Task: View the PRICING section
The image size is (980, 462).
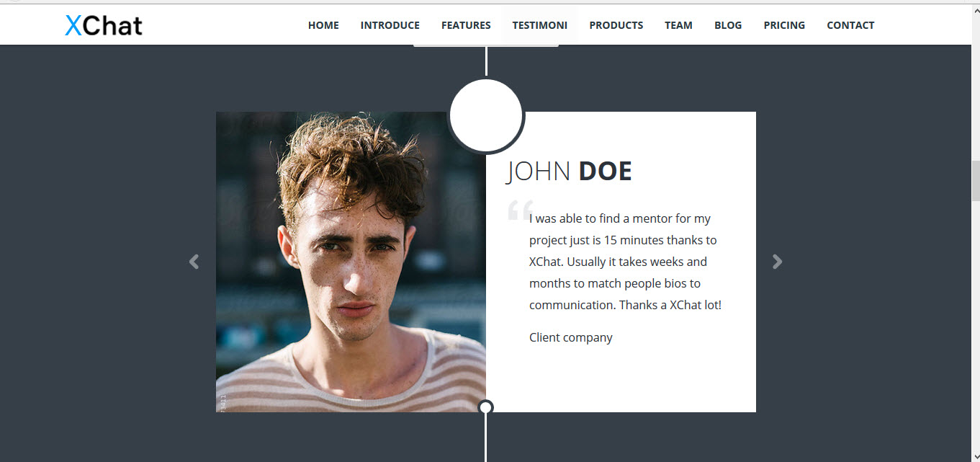Action: 784,25
